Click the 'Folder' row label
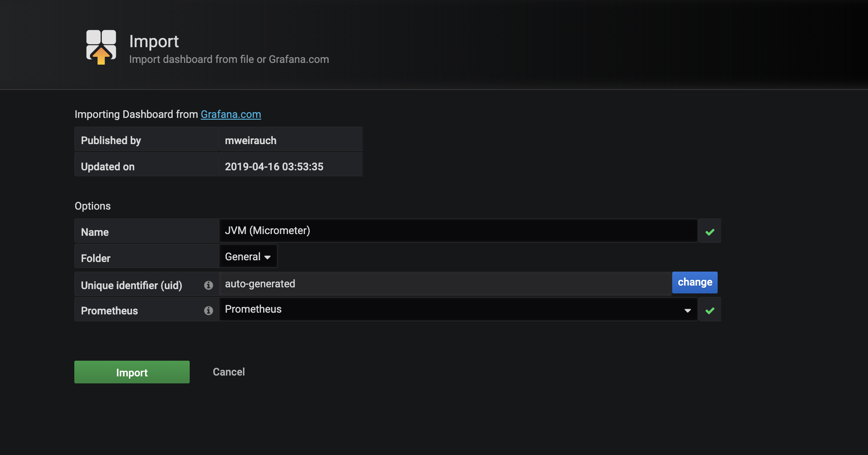 [x=96, y=259]
